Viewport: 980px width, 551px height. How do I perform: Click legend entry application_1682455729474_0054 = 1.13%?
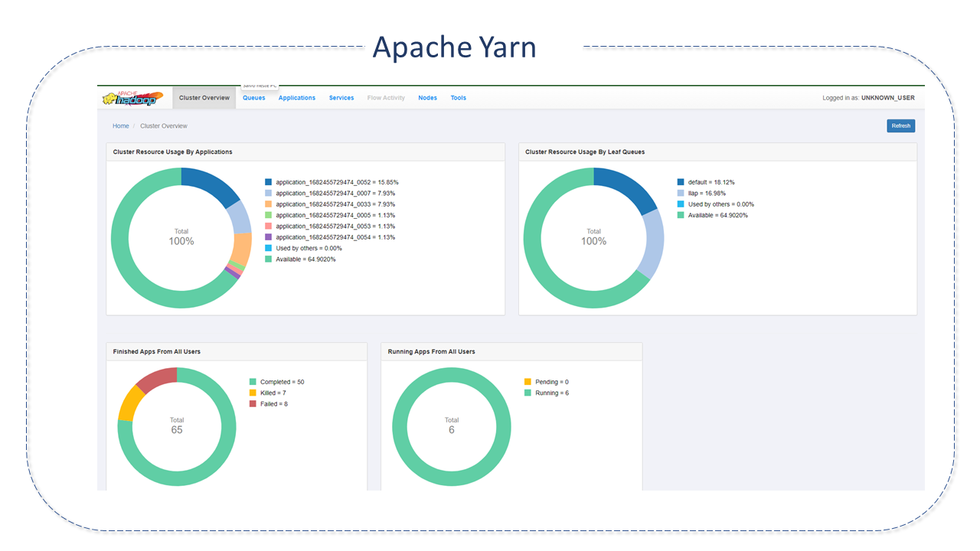coord(335,237)
